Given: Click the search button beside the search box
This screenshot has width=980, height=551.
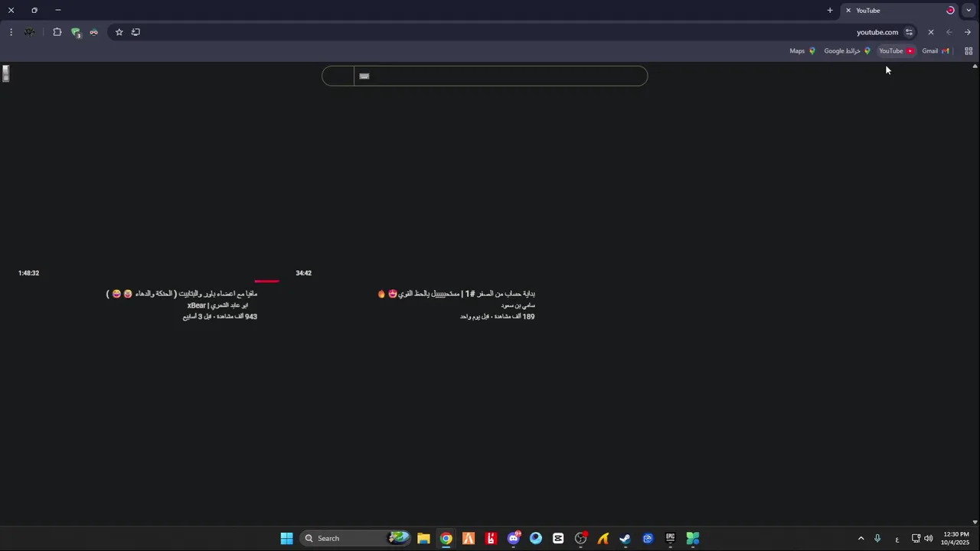Looking at the screenshot, I should point(338,76).
